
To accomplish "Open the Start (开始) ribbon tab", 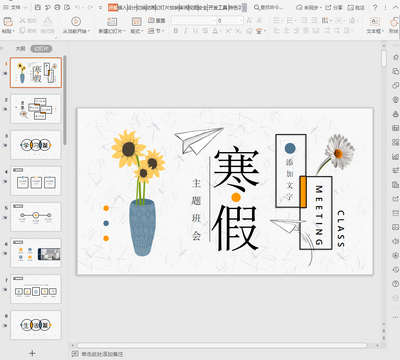I will click(x=113, y=7).
